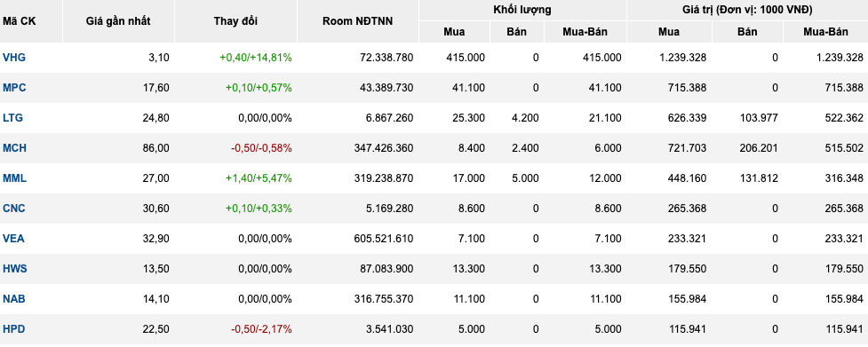
Task: Click the Mã CK column header
Action: click(19, 21)
